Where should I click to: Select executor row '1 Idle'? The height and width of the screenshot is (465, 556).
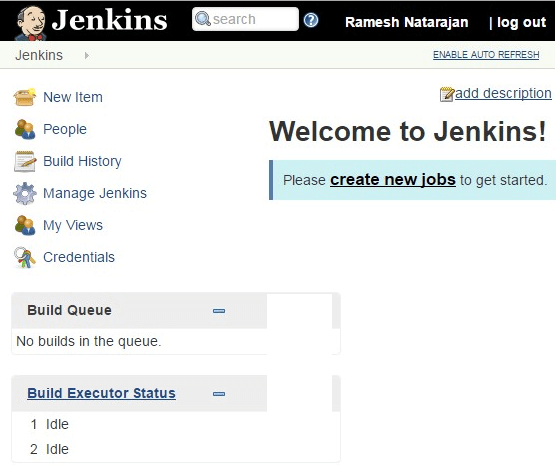pos(50,424)
